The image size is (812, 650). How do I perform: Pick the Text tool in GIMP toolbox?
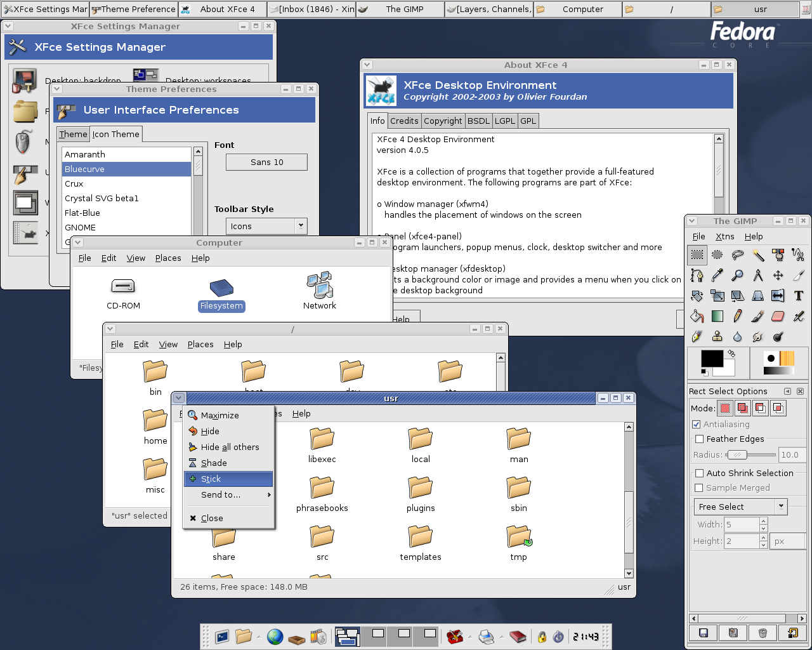pyautogui.click(x=798, y=296)
